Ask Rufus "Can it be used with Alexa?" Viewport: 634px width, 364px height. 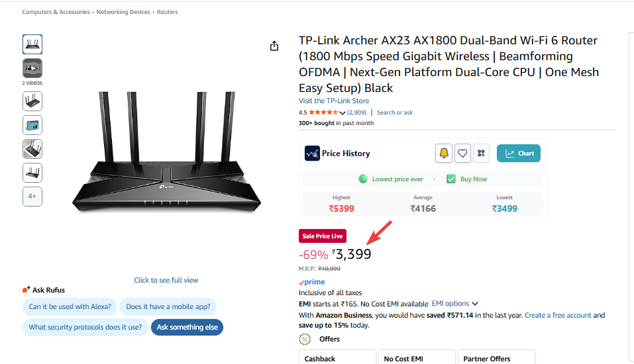[x=69, y=307]
